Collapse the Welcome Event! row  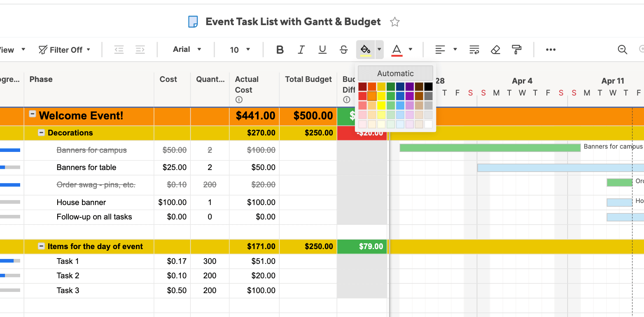tap(33, 114)
